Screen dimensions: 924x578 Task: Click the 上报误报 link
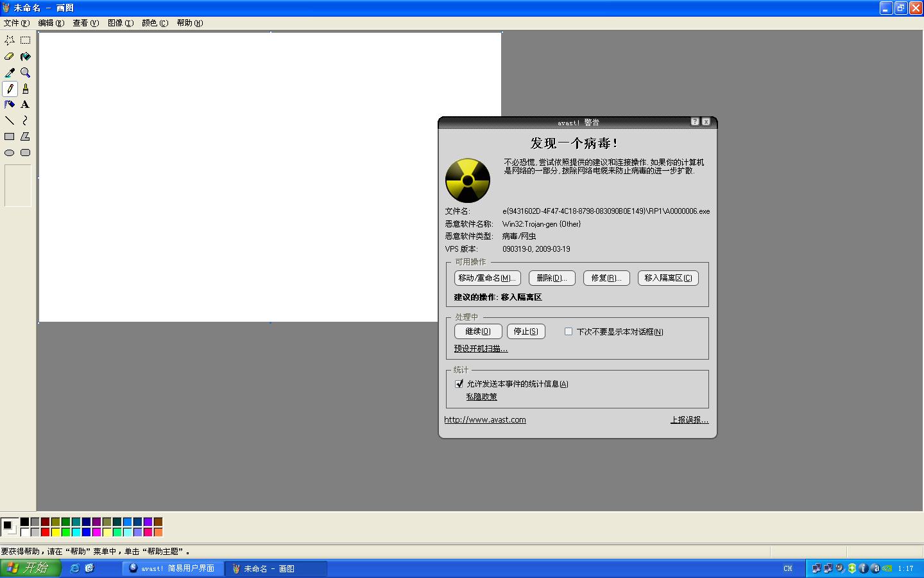pos(690,420)
